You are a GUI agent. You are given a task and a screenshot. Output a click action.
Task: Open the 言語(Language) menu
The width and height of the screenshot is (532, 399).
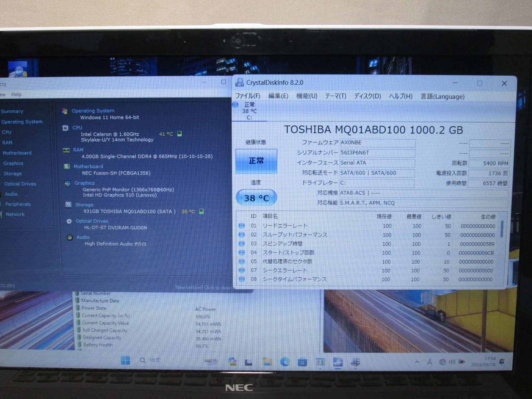pyautogui.click(x=443, y=96)
